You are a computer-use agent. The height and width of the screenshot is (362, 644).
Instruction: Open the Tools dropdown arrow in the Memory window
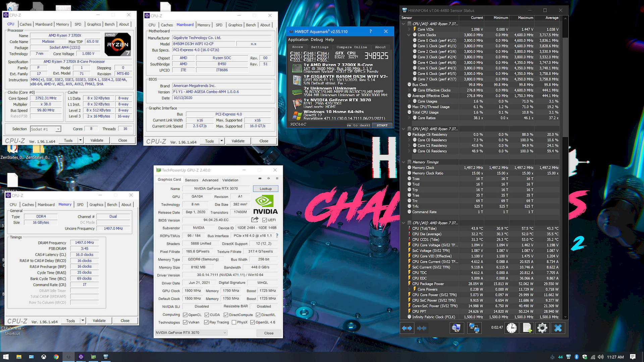point(83,321)
